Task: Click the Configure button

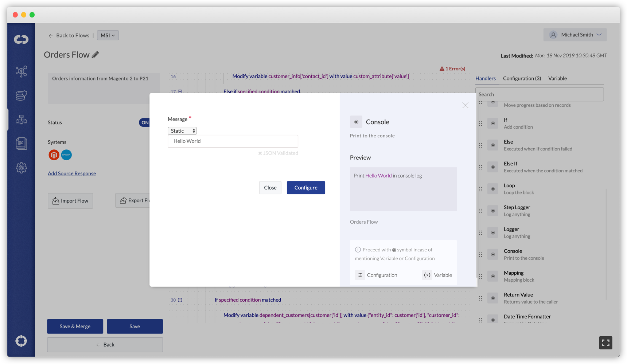Action: click(x=306, y=188)
